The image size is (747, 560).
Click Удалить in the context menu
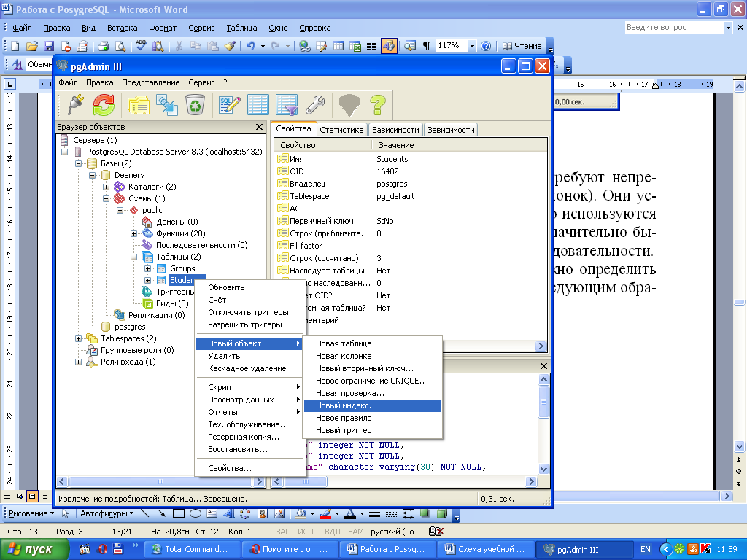click(249, 356)
